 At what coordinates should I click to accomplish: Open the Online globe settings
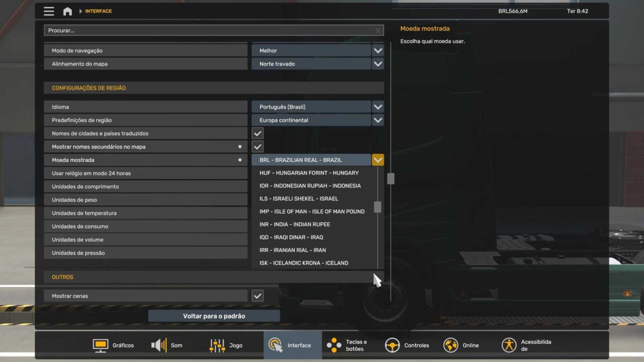(451, 345)
